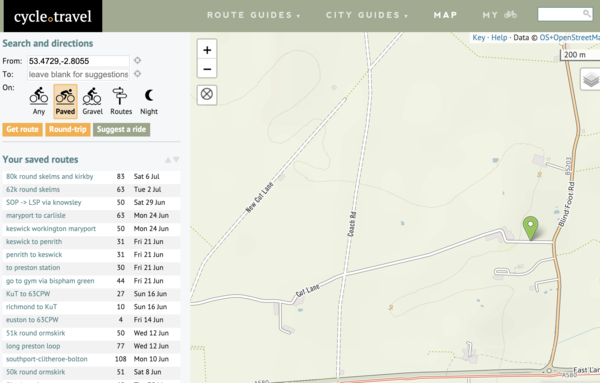The width and height of the screenshot is (600, 383).
Task: Click the green location pin on the map
Action: click(530, 228)
